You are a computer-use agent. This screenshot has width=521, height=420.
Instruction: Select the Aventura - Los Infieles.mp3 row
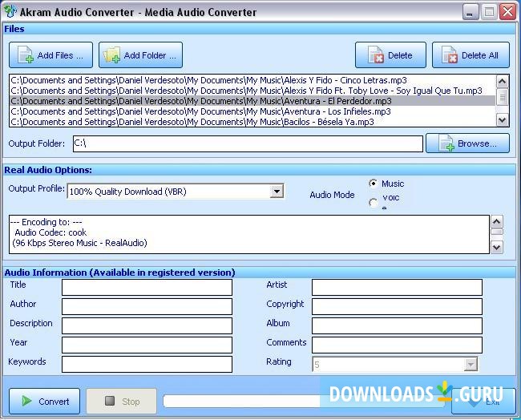coord(252,111)
